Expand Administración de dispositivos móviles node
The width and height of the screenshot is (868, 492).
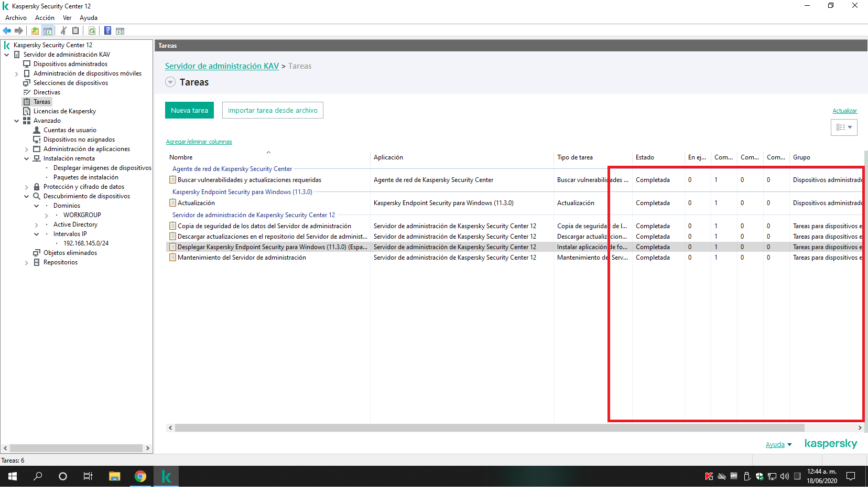[x=17, y=74]
